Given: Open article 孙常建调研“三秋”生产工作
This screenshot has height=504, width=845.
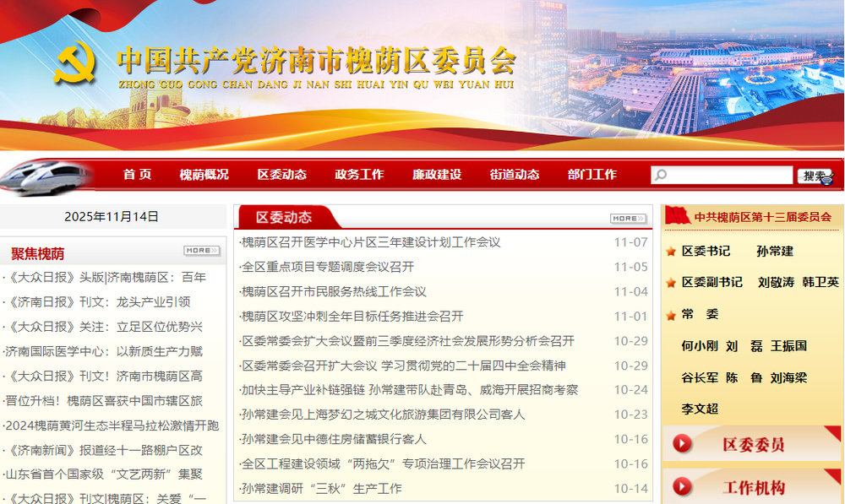Looking at the screenshot, I should [x=321, y=489].
